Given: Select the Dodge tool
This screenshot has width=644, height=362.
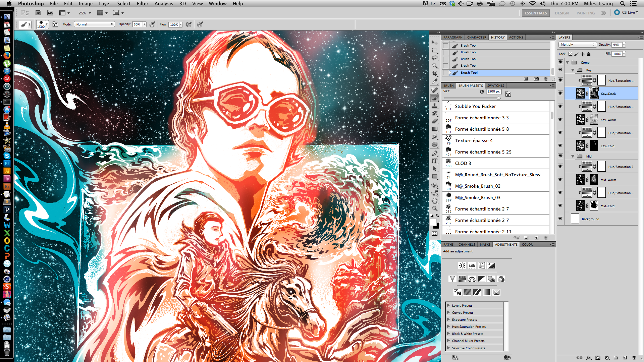Looking at the screenshot, I should click(x=435, y=144).
